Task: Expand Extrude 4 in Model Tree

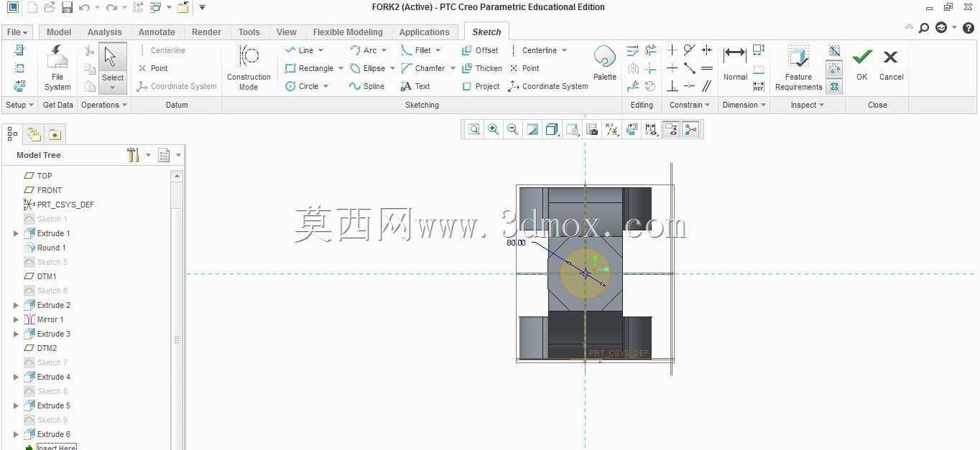Action: [x=16, y=377]
